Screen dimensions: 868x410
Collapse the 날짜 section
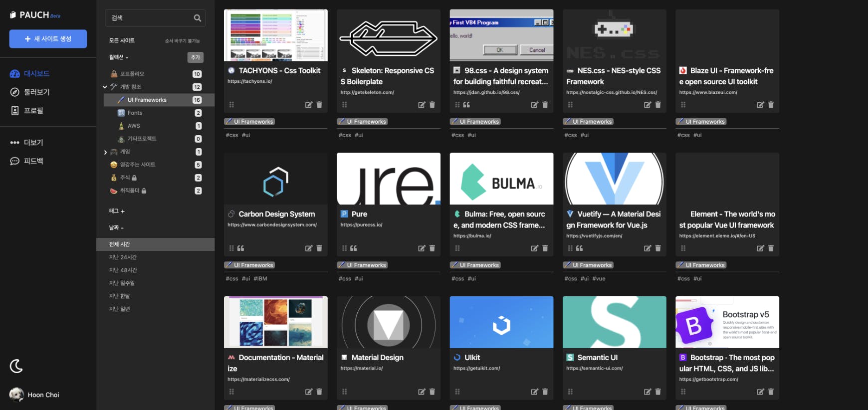pos(116,227)
